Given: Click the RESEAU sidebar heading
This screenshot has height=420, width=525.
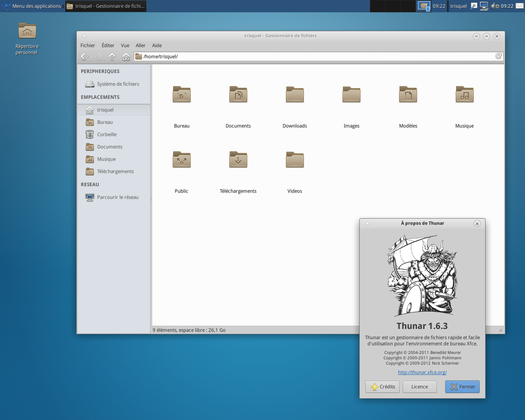Looking at the screenshot, I should 90,185.
